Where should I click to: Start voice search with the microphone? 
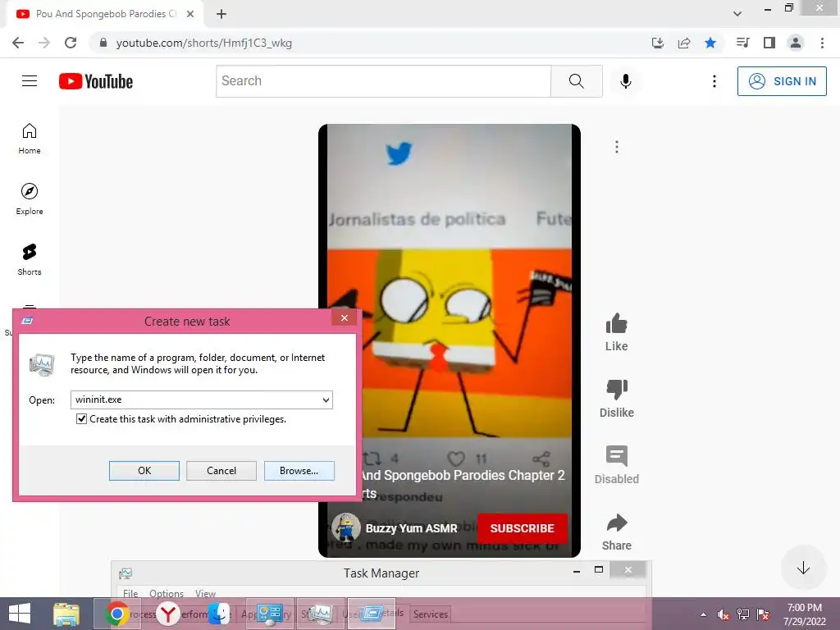coord(625,81)
